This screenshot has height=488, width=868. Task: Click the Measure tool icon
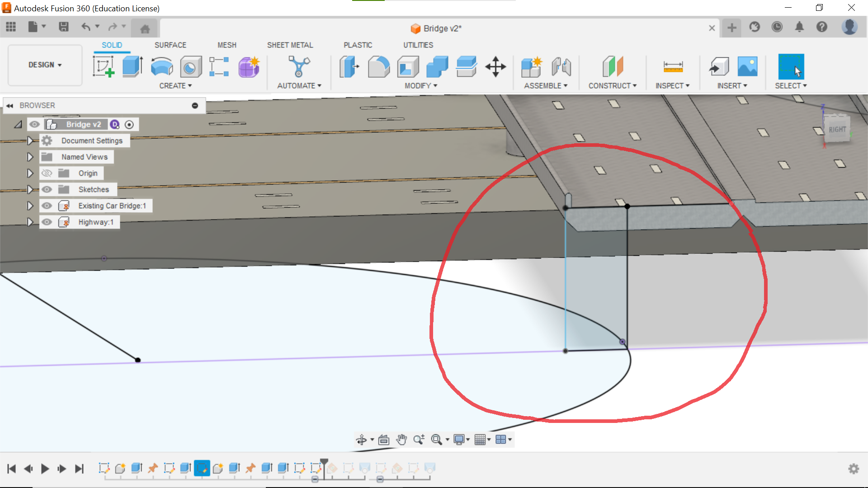tap(673, 67)
